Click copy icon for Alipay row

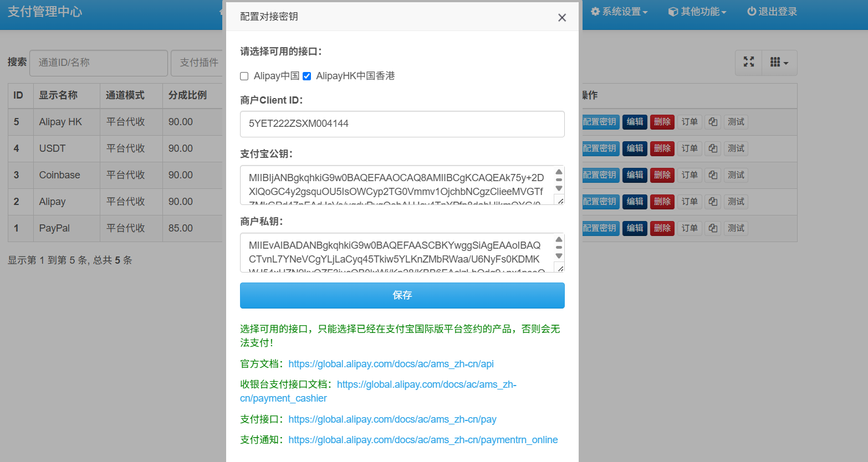click(x=713, y=202)
